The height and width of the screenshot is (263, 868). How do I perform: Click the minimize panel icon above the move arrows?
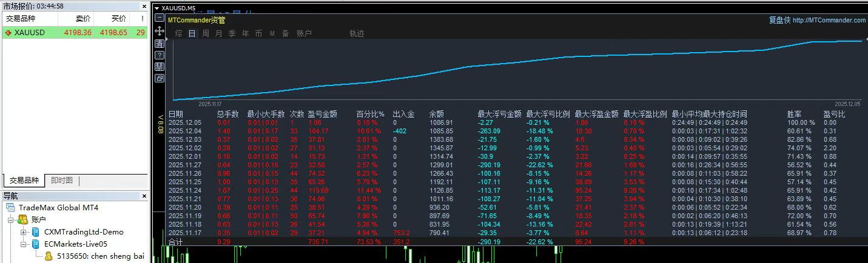pyautogui.click(x=160, y=19)
